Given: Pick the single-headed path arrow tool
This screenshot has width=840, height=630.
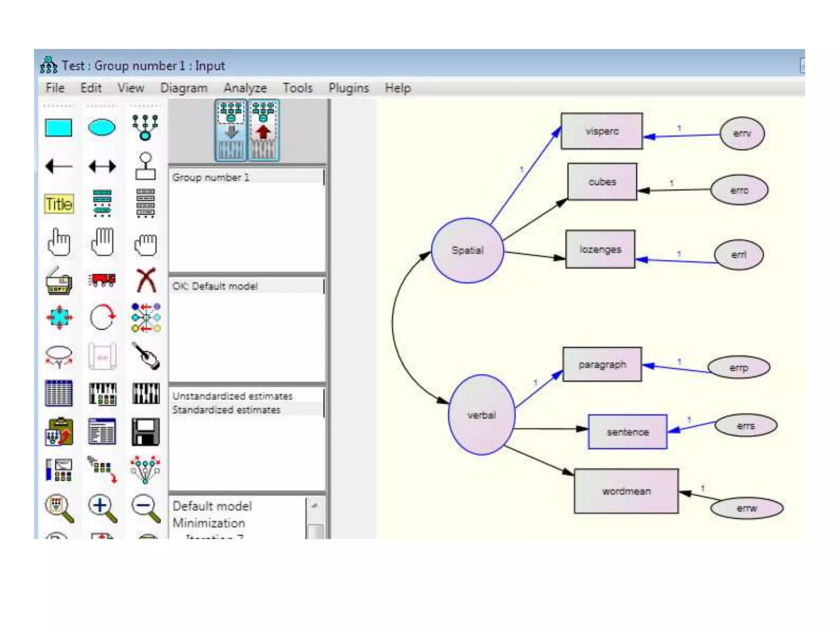Looking at the screenshot, I should tap(59, 166).
